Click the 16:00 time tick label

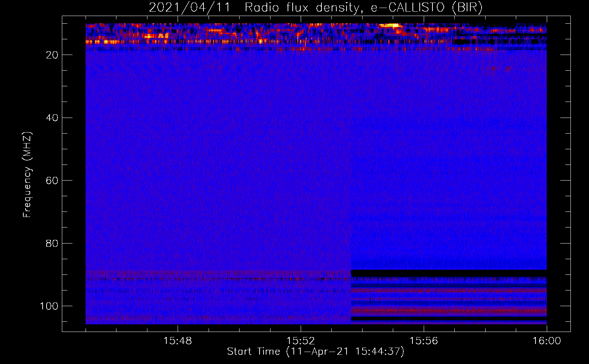[x=547, y=341]
